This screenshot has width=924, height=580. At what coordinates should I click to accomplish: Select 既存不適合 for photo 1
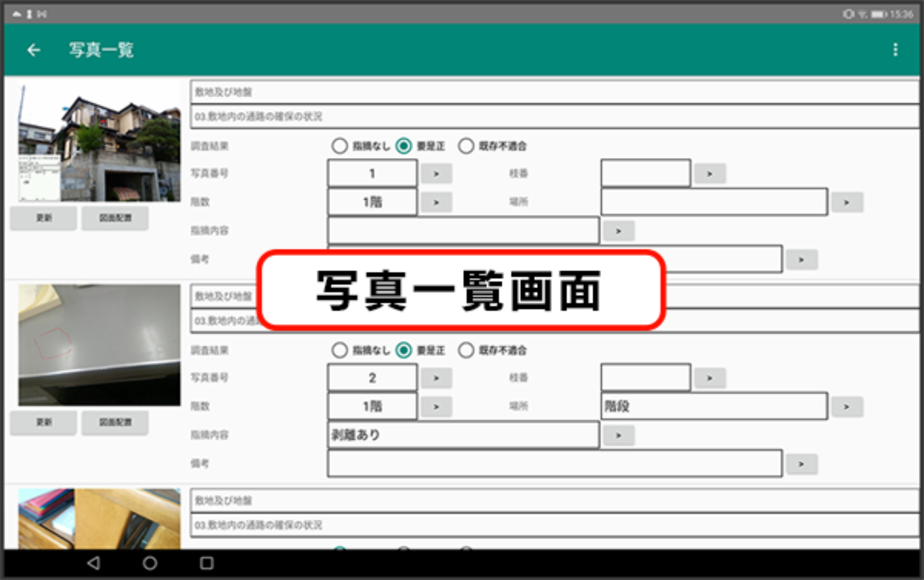click(x=466, y=146)
